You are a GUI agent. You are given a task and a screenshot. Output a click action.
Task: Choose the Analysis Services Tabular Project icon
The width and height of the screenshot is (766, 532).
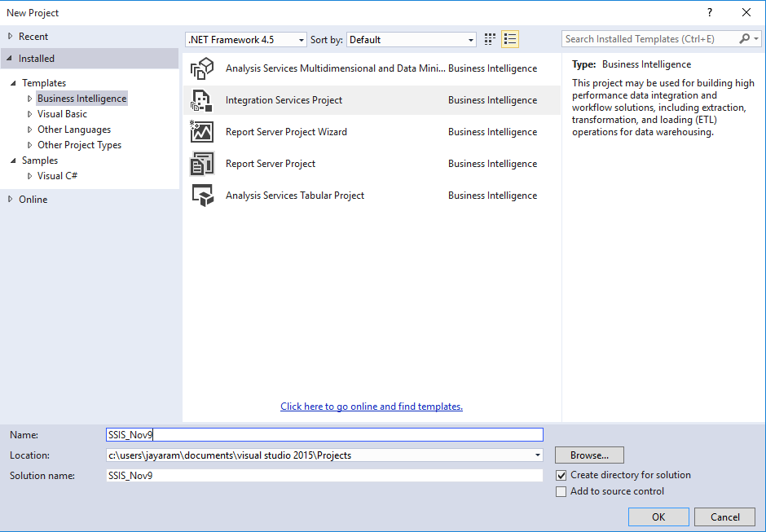[x=201, y=195]
